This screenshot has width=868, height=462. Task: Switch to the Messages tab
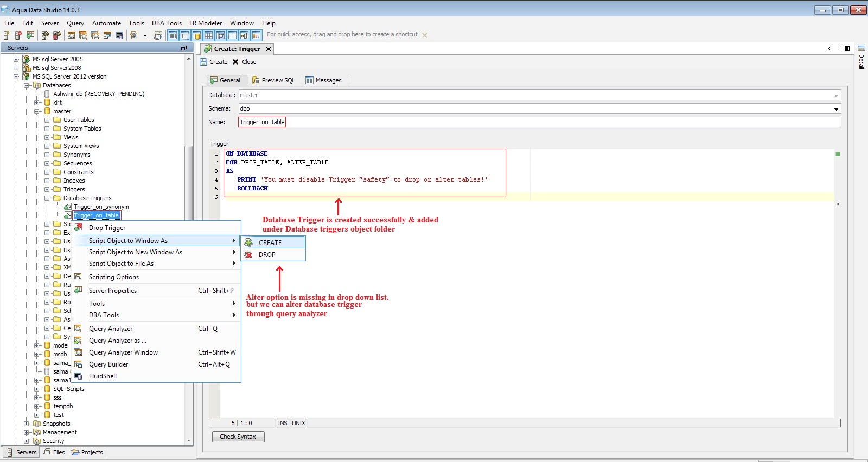point(324,80)
